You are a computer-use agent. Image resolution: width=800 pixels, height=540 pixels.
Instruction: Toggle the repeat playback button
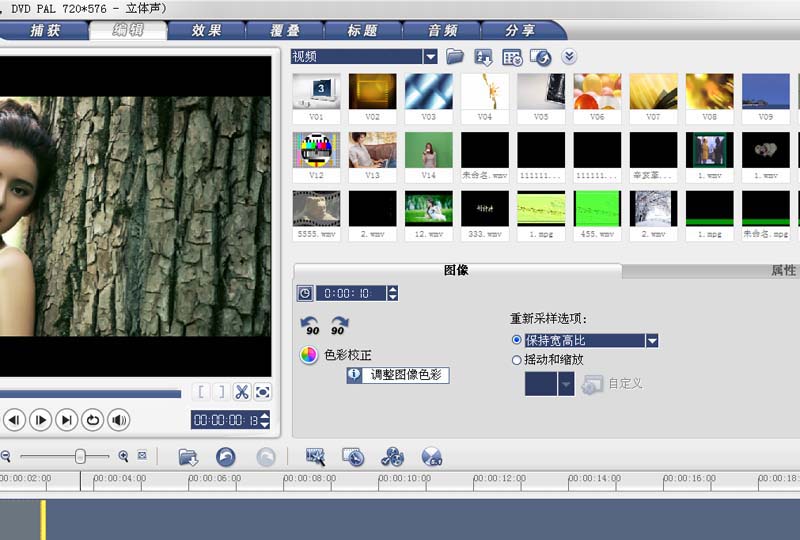coord(92,420)
